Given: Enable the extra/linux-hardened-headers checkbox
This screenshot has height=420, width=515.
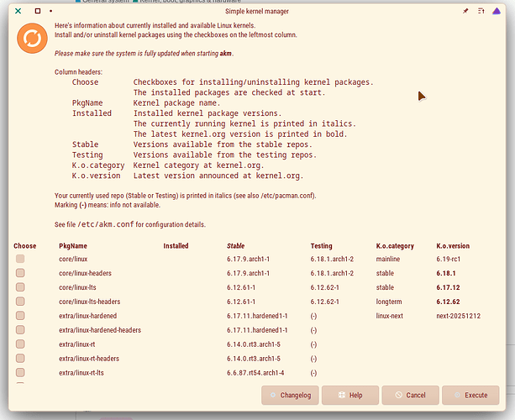Looking at the screenshot, I should 20,329.
